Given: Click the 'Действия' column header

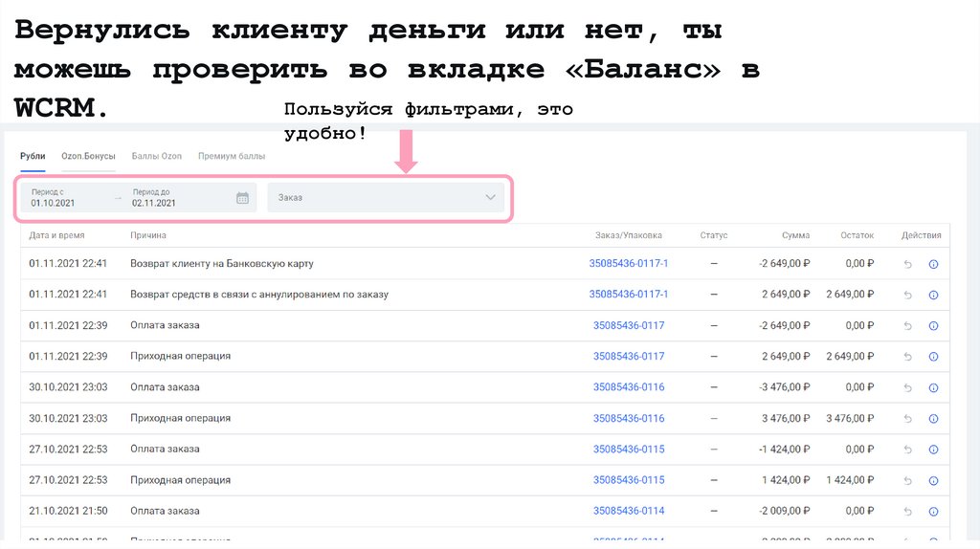Looking at the screenshot, I should coord(922,235).
